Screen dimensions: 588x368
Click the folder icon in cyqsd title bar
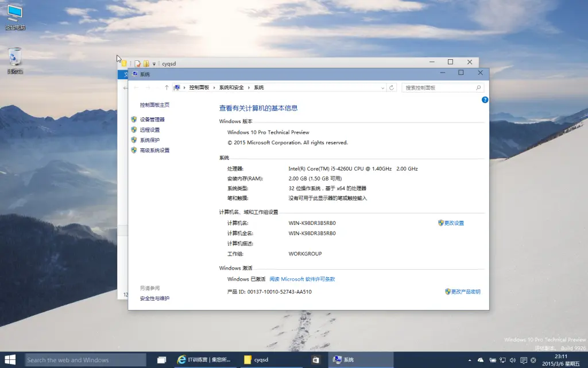point(124,63)
